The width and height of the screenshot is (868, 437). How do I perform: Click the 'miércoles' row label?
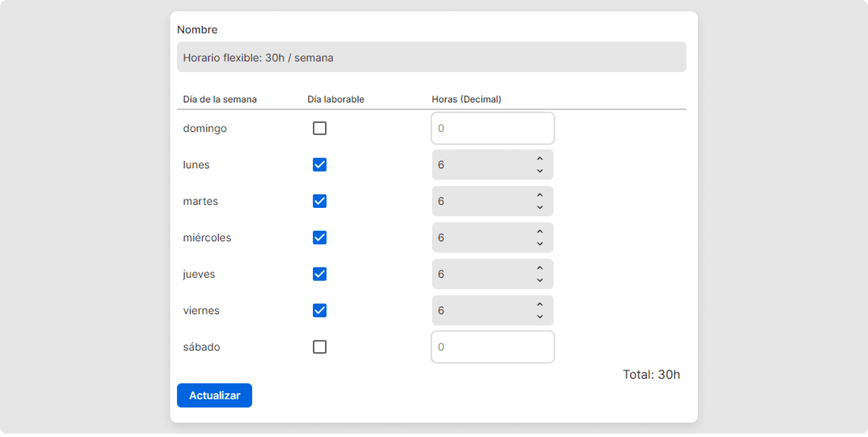point(207,238)
